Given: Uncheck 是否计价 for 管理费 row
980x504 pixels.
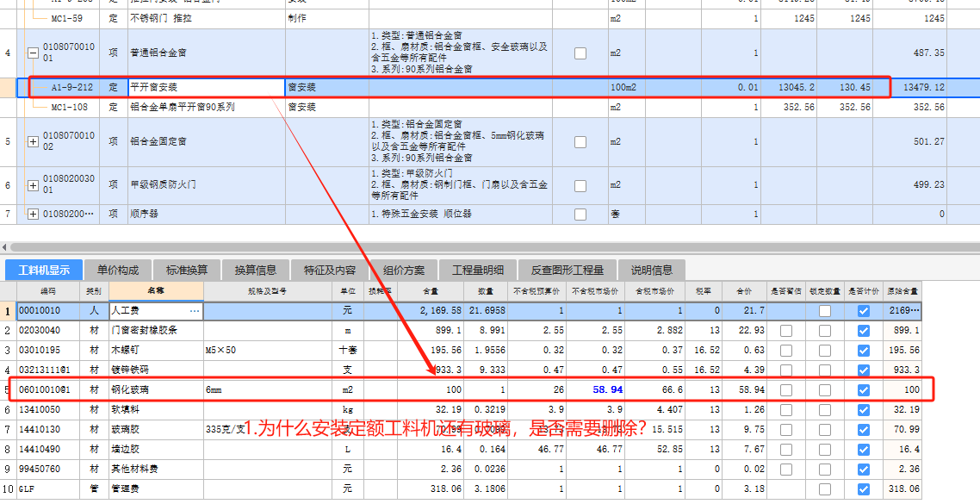Looking at the screenshot, I should click(864, 489).
